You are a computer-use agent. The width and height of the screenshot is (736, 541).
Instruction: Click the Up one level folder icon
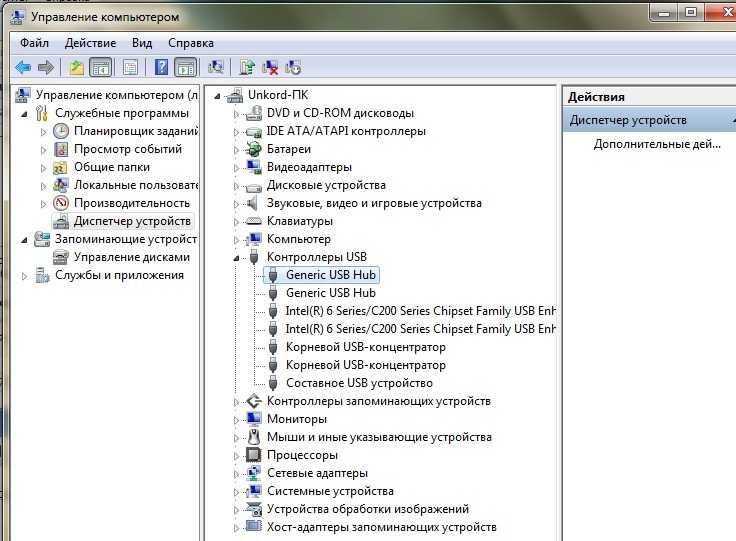(x=77, y=68)
